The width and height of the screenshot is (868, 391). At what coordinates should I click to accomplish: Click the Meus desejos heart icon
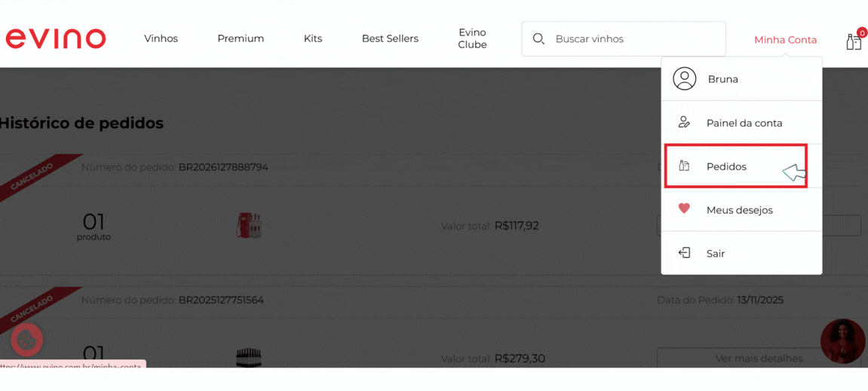(684, 209)
